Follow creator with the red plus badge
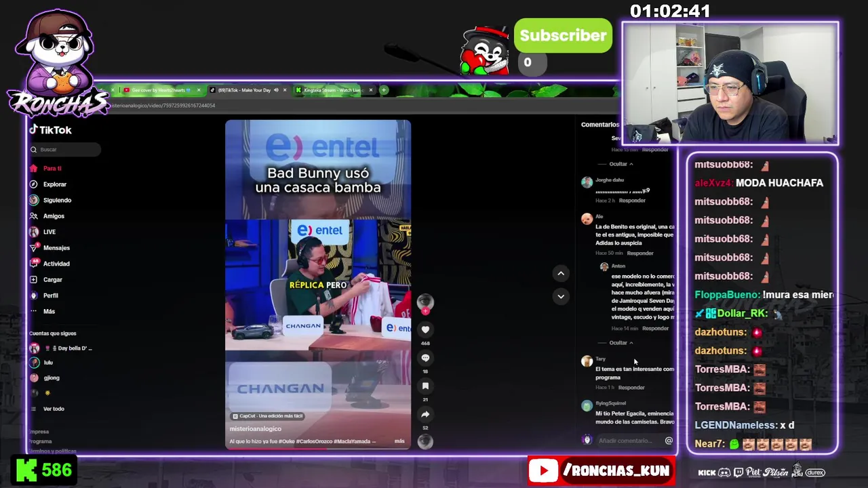Viewport: 868px width, 488px height. tap(425, 311)
